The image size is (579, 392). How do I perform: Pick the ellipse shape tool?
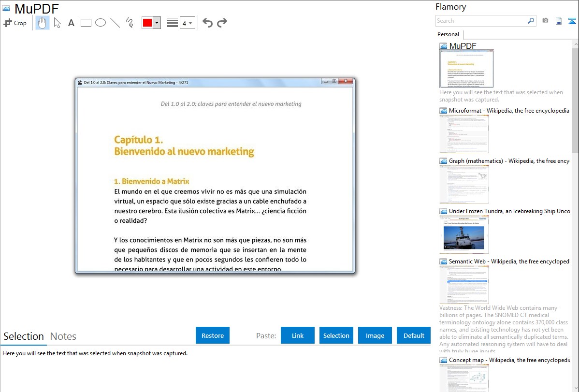[x=101, y=23]
